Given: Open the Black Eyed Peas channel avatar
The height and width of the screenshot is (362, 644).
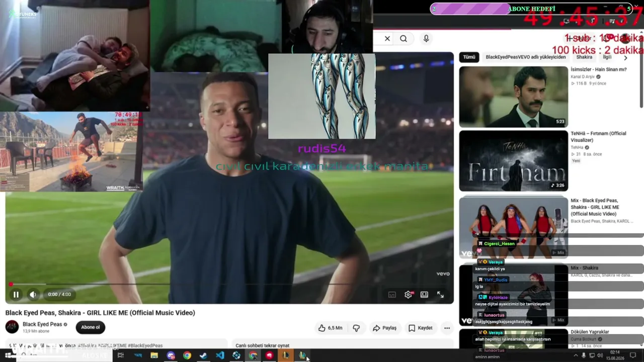Looking at the screenshot, I should click(12, 327).
